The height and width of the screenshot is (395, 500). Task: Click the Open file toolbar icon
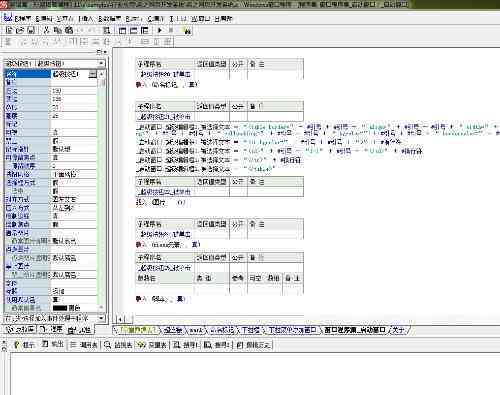pyautogui.click(x=20, y=30)
